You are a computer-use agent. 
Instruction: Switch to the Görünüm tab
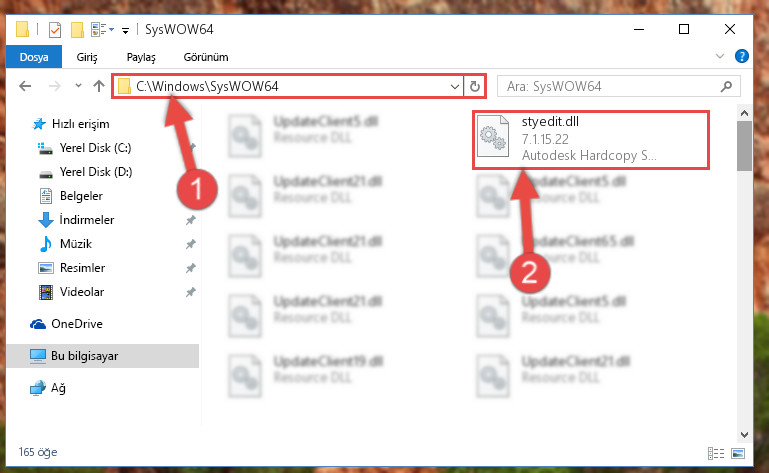206,57
